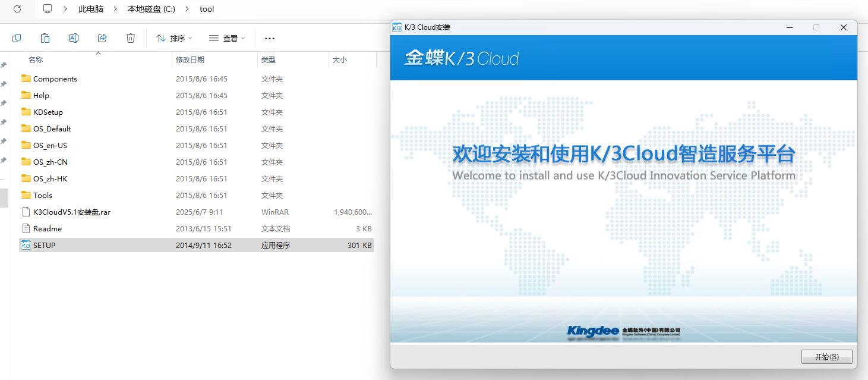Close the K/3 Cloud installer window
Screen dimensions: 868x380
(843, 27)
